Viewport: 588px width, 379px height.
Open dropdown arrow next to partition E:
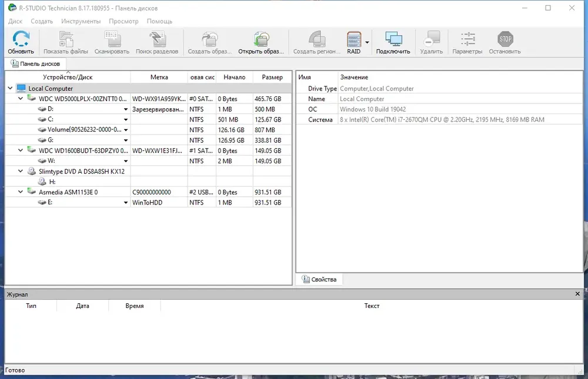tap(126, 203)
